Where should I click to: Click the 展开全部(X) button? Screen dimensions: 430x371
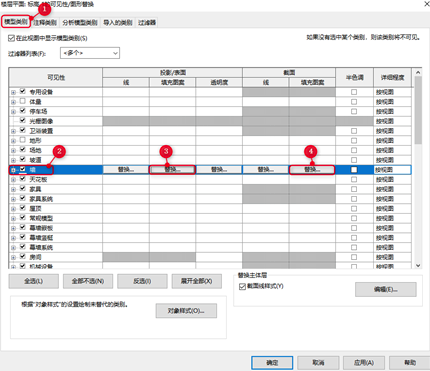197,281
